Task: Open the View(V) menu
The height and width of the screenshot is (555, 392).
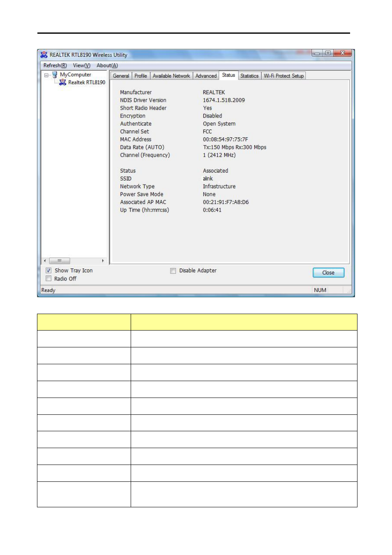Action: 82,65
